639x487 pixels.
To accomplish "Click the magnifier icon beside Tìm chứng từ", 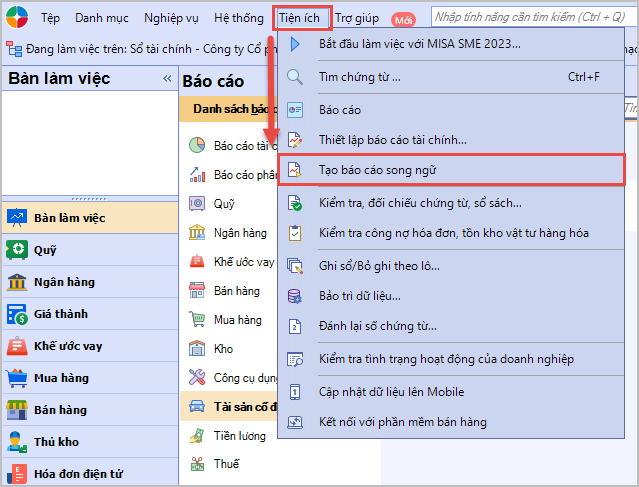I will [x=295, y=77].
